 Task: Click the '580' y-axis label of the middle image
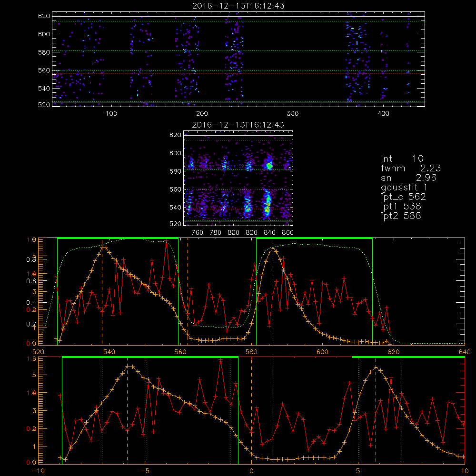176,171
